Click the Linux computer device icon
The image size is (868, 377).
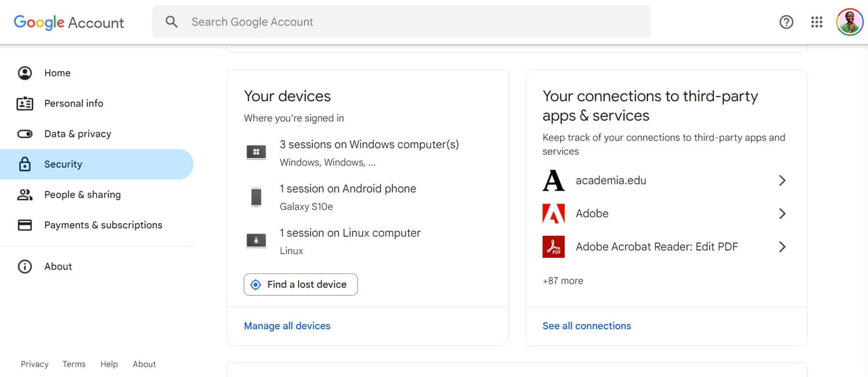pos(256,241)
